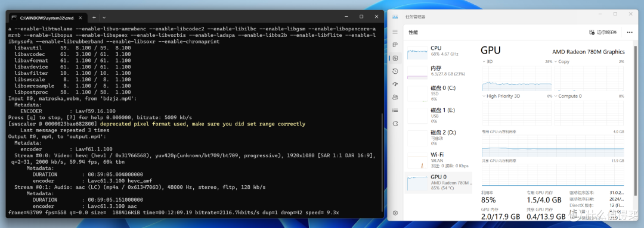Click the libpostproc version line in terminal

coord(73,92)
